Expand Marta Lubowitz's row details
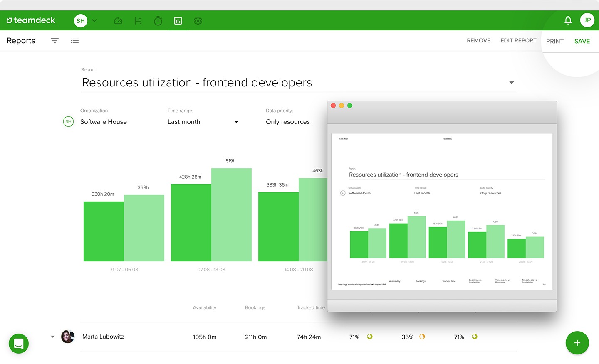The height and width of the screenshot is (364, 599). click(x=52, y=337)
